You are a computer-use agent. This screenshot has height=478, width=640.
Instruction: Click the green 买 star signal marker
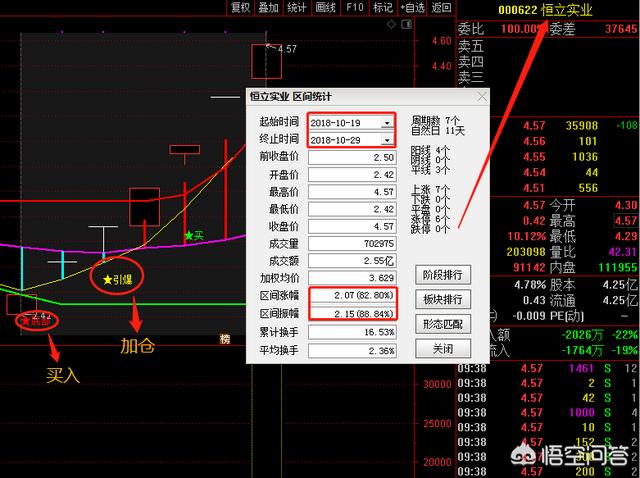tap(194, 236)
